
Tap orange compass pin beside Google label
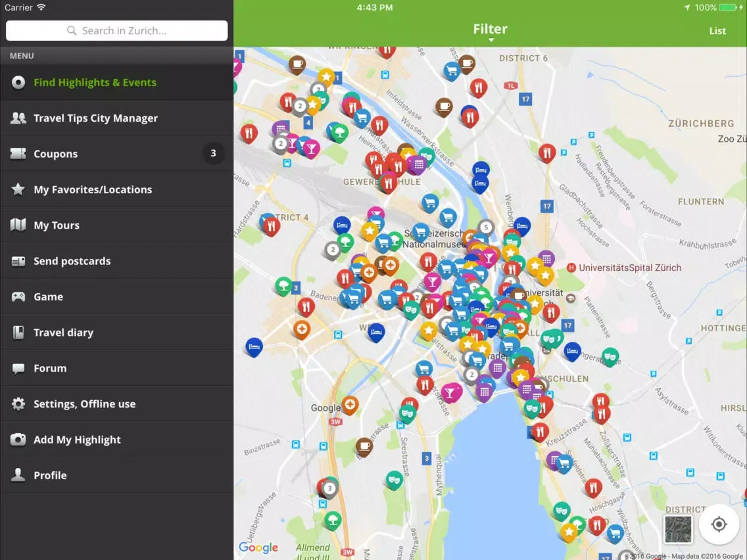(x=350, y=406)
